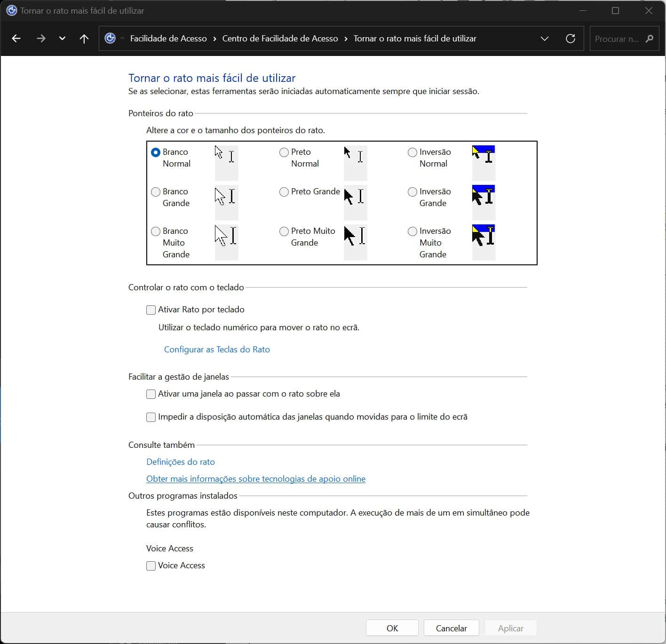Toggle the Voice Access checkbox

point(151,566)
